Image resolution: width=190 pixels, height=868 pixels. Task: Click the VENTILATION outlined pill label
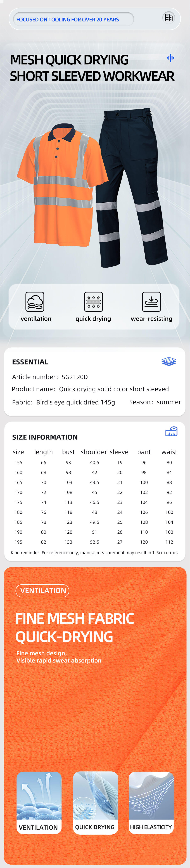pyautogui.click(x=42, y=590)
